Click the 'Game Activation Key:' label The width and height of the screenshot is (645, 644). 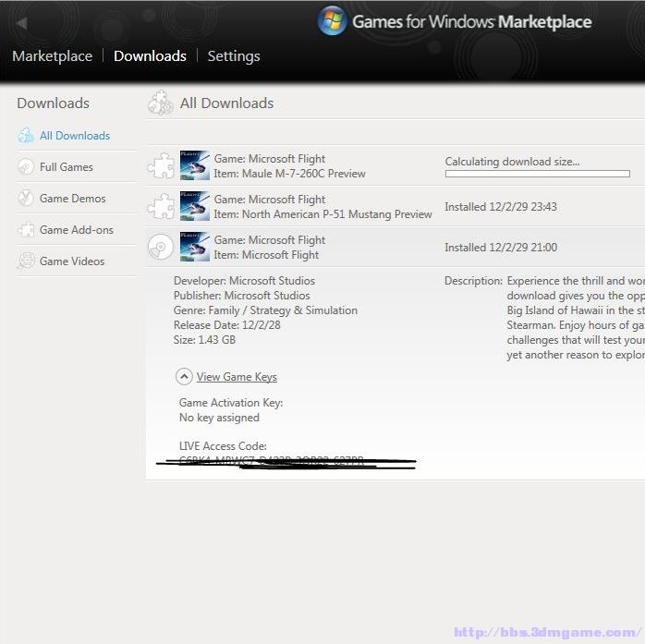(231, 403)
